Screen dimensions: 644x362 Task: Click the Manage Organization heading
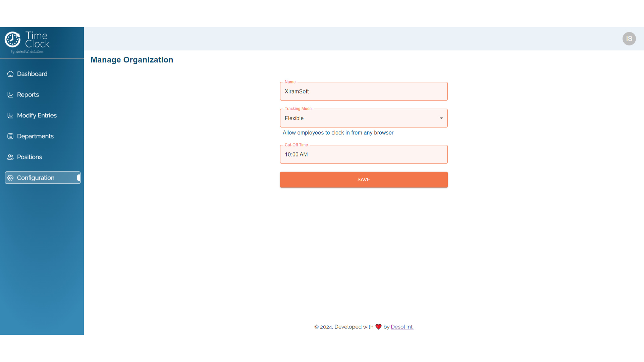pos(132,60)
